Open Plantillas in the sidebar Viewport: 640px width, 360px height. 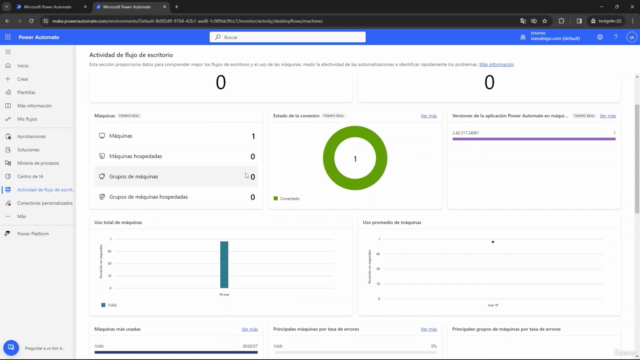pos(26,92)
